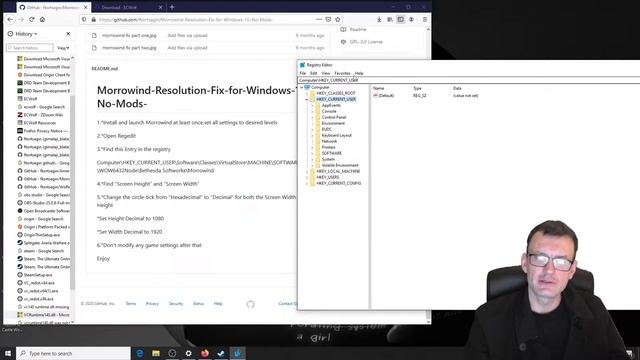Viewport: 640px width, 360px height.
Task: Click the Privacy footer link
Action: coord(152,304)
